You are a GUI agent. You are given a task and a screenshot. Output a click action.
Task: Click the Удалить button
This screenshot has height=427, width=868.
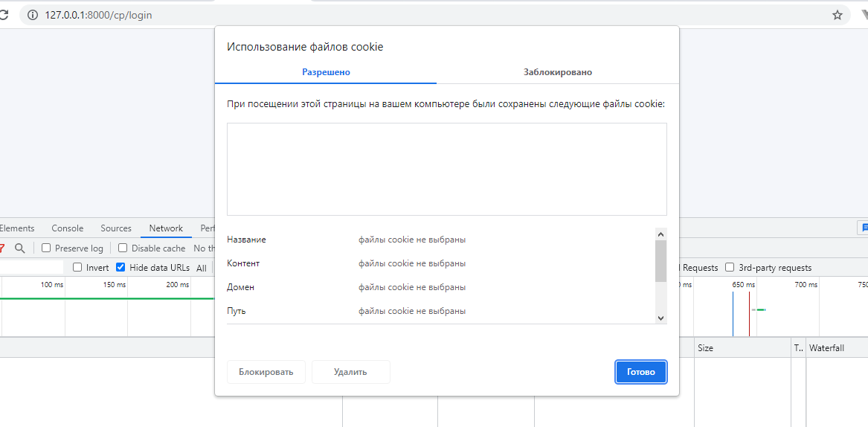350,372
